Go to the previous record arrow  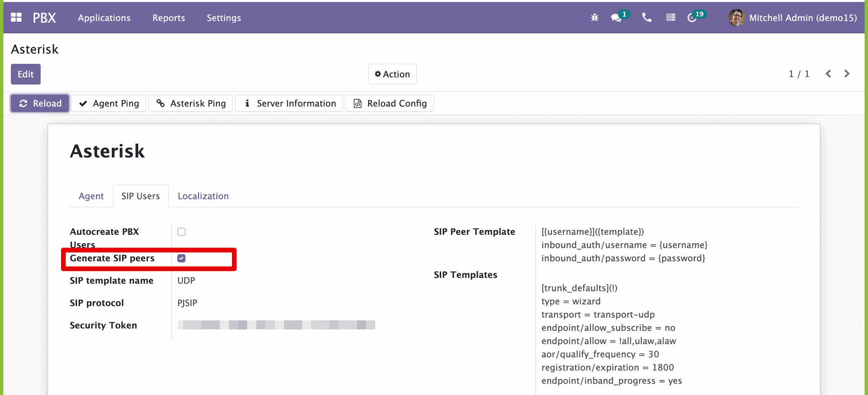tap(828, 74)
